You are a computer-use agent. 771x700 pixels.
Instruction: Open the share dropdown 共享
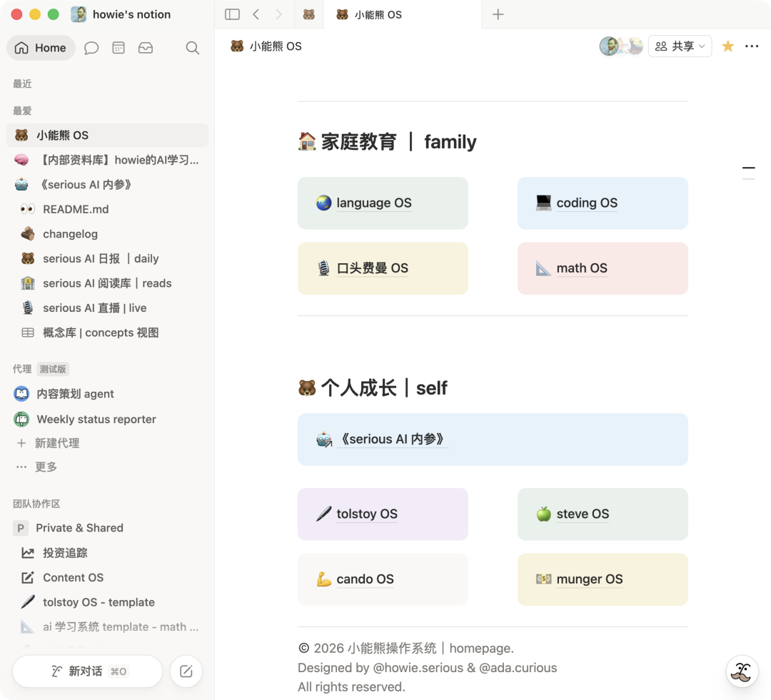(680, 46)
